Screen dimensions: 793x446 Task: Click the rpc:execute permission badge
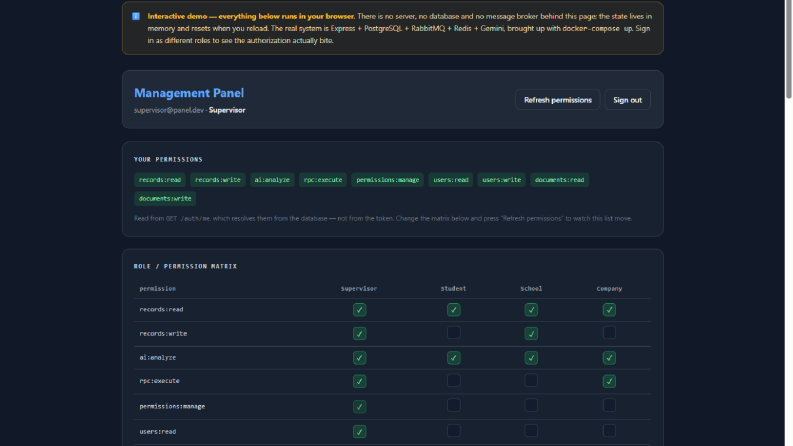point(323,180)
